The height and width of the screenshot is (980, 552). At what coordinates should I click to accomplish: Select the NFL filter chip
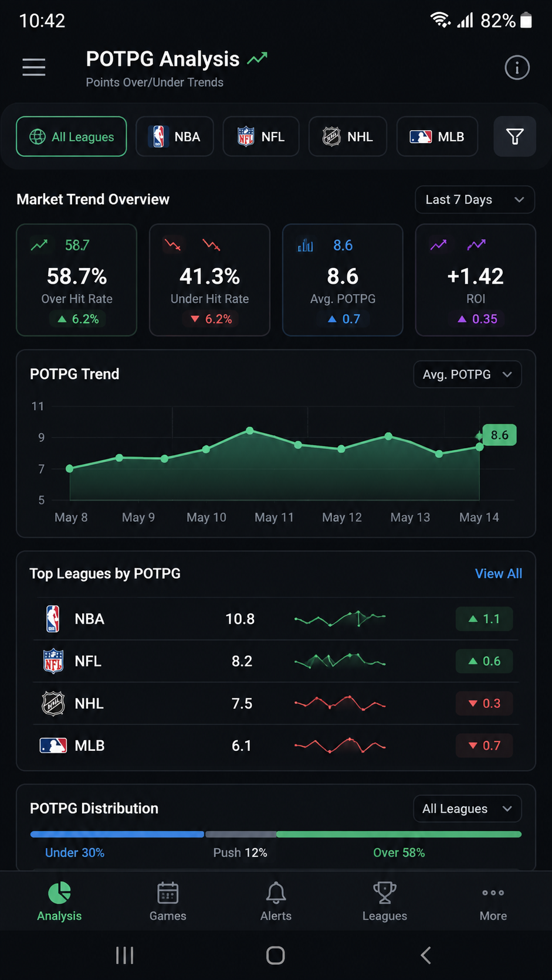pos(261,137)
